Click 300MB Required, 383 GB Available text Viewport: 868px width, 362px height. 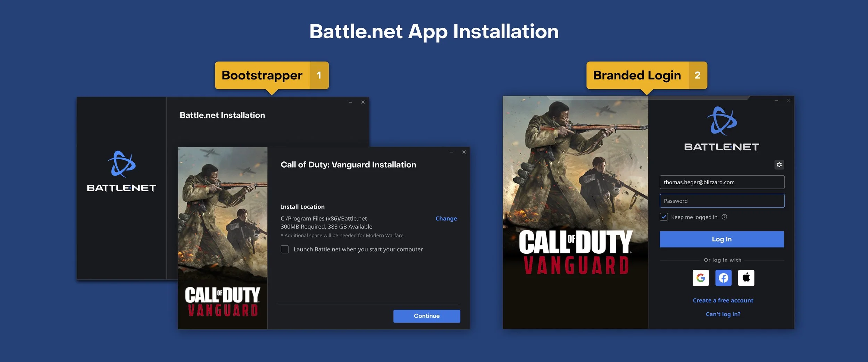tap(326, 227)
